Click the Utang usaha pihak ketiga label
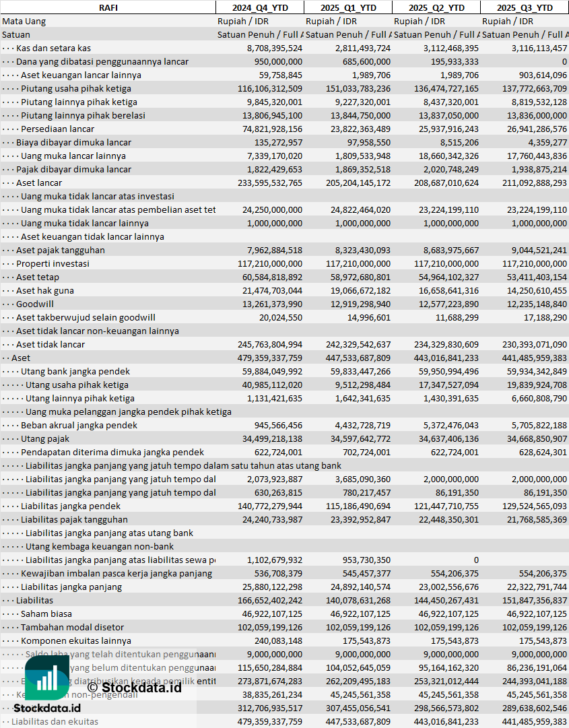 (77, 385)
